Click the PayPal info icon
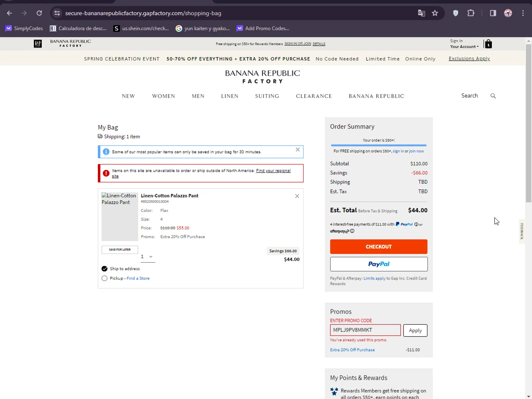 [x=416, y=224]
